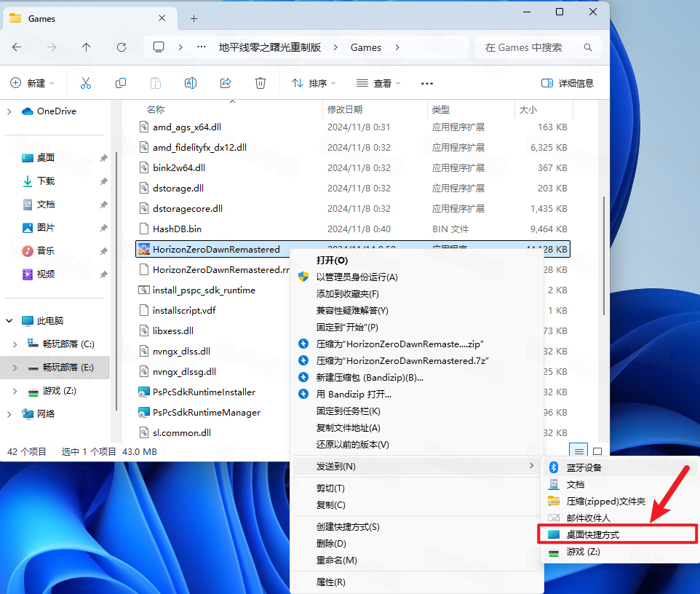Open the 发送到(N) submenu
Screen dimensions: 700x594
417,467
